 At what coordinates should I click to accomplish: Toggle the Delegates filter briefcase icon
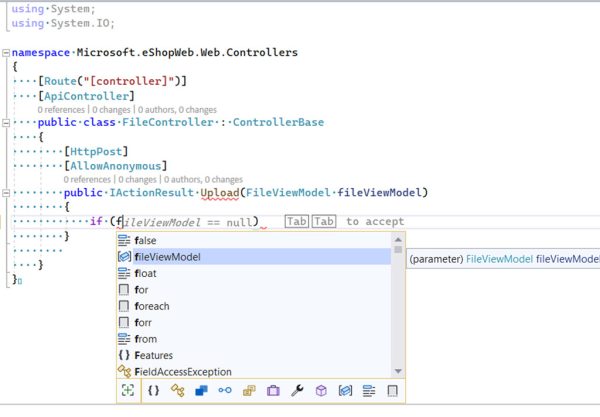[273, 391]
